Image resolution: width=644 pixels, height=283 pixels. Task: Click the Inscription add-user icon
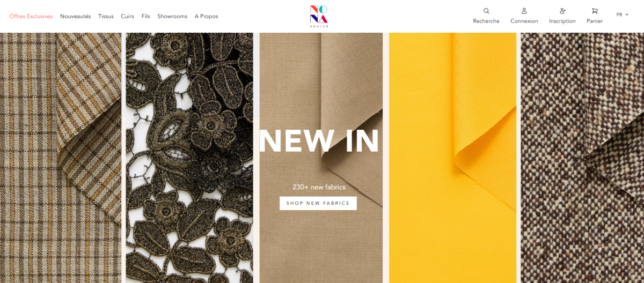(562, 11)
